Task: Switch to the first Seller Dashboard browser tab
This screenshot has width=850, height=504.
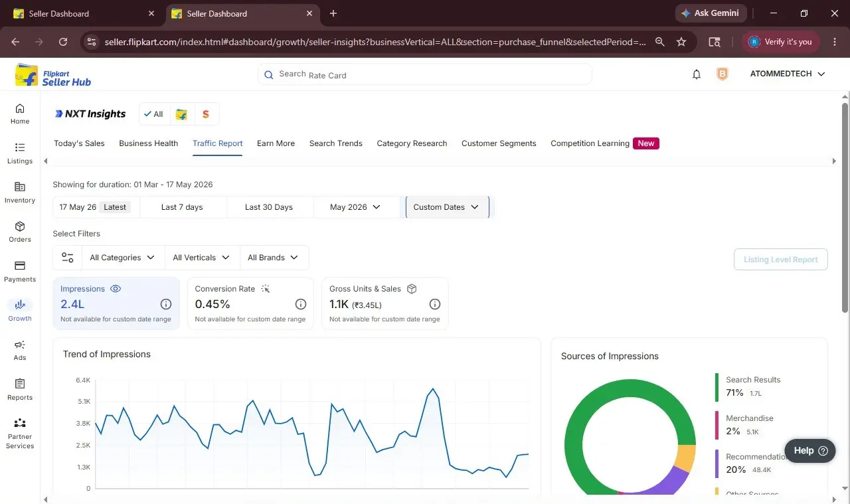Action: (x=84, y=13)
